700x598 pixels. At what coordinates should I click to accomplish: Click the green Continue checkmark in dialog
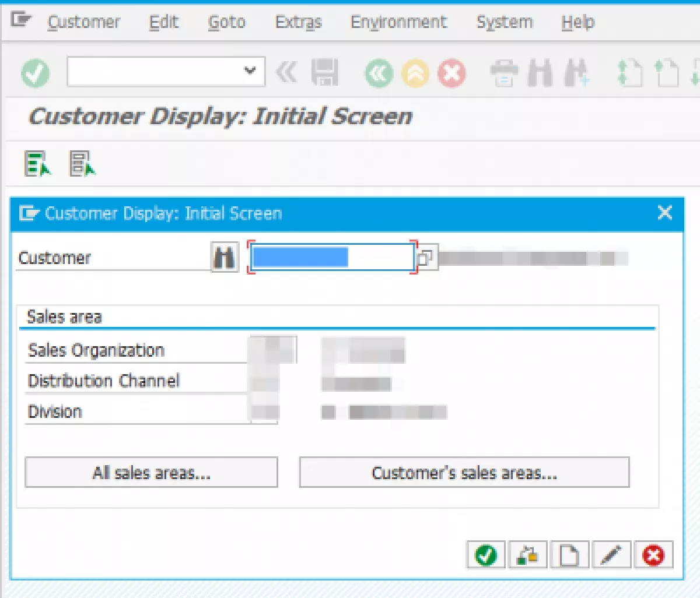click(x=486, y=554)
